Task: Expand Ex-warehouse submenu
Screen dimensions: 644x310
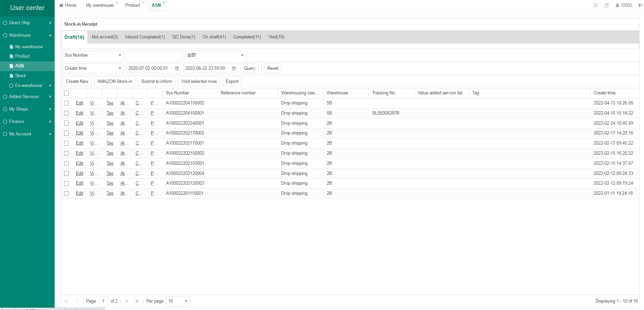Action: click(x=27, y=86)
